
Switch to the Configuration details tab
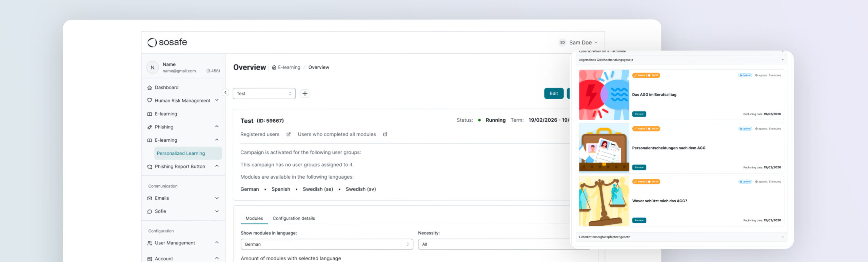click(294, 219)
